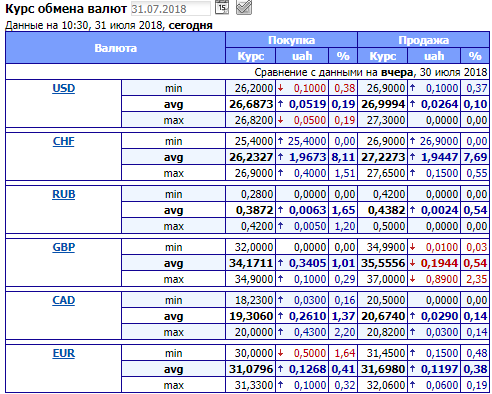The image size is (492, 394).
Task: Click CHF avg buy change 1,9673
Action: (x=307, y=157)
